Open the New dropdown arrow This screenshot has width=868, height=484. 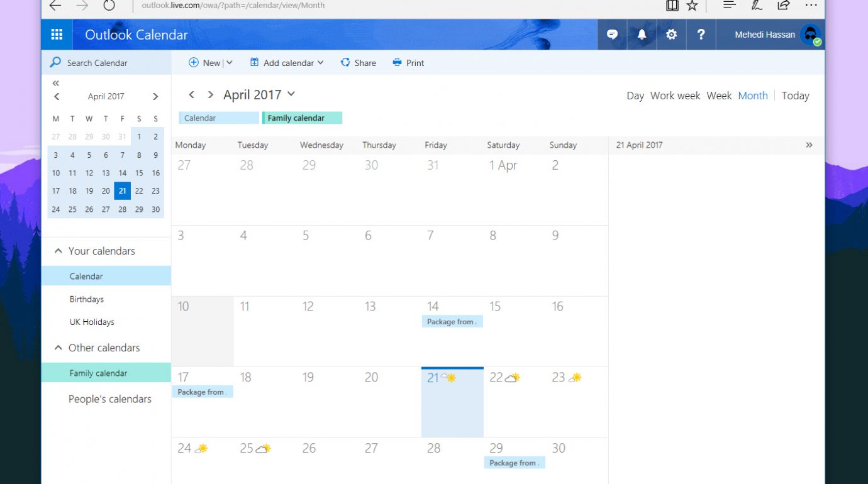[x=229, y=63]
